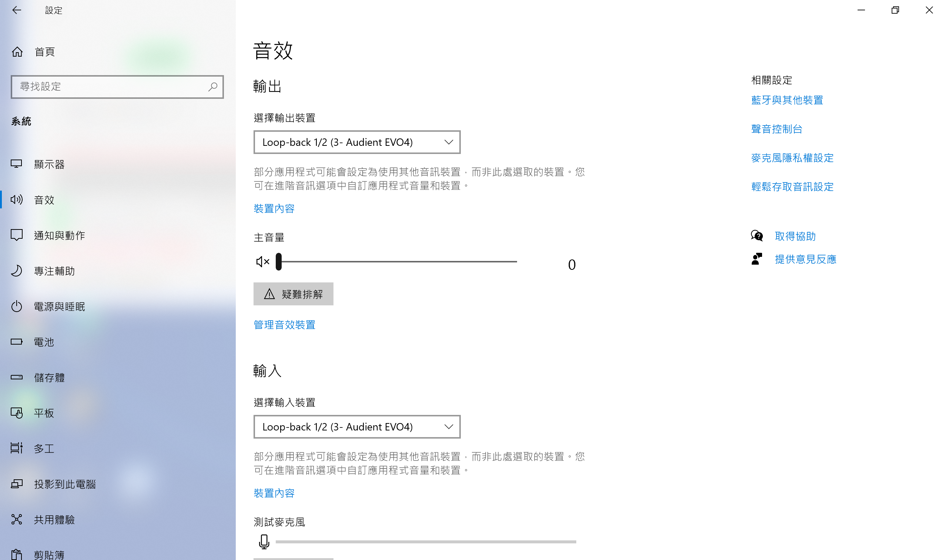Restore down the 設定 window
939x560 pixels.
(x=895, y=10)
